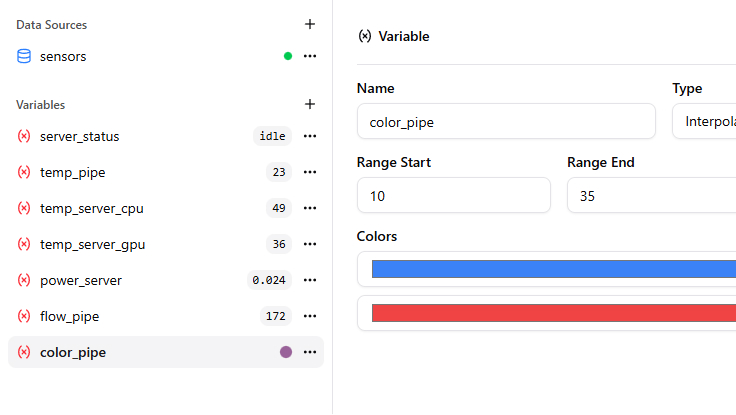Click the Range Start field with 10

click(453, 195)
